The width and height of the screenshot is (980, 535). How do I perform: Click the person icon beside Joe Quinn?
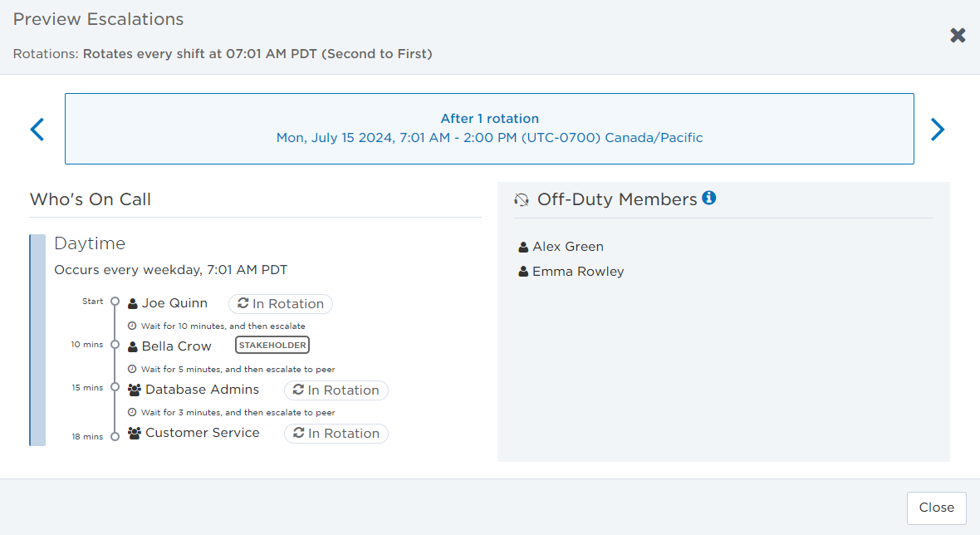coord(133,304)
